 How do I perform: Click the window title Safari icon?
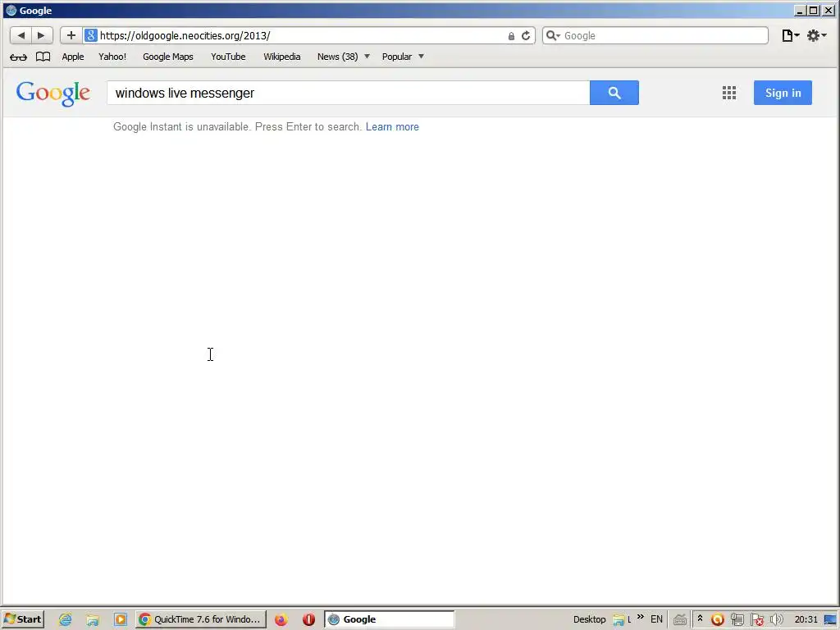(11, 10)
